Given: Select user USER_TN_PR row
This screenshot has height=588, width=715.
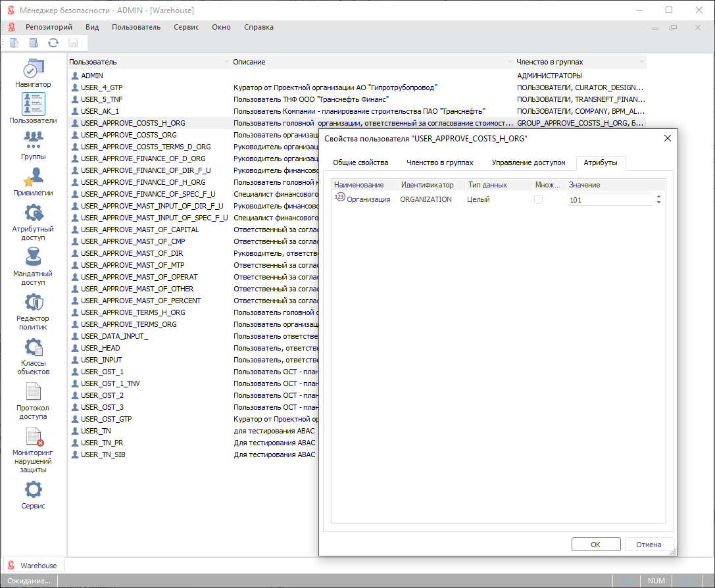Looking at the screenshot, I should coord(193,443).
